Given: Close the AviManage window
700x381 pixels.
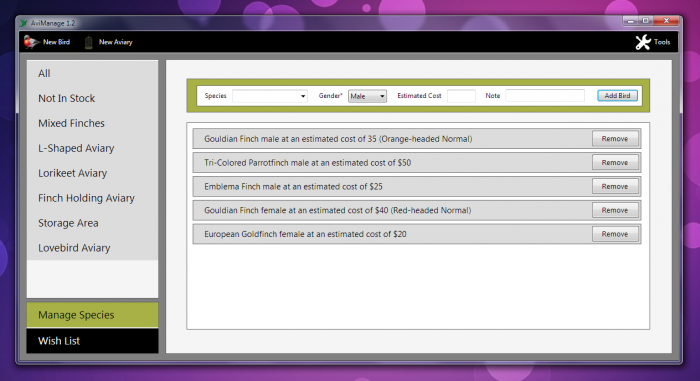Looking at the screenshot, I should [666, 21].
